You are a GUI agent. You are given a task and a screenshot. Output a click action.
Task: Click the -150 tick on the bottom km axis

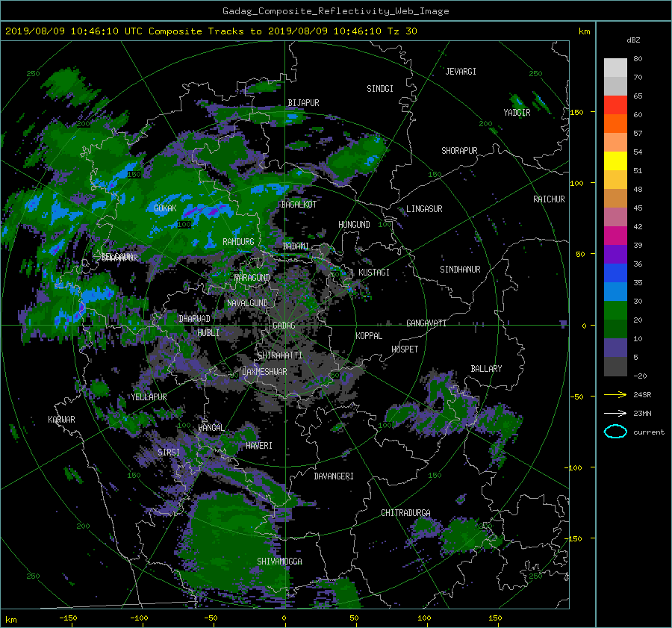68,618
